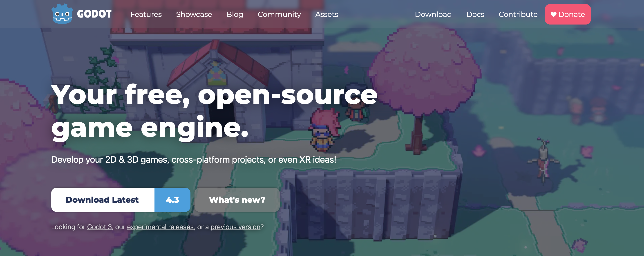Open the What's new? button
This screenshot has height=256, width=644.
point(237,200)
